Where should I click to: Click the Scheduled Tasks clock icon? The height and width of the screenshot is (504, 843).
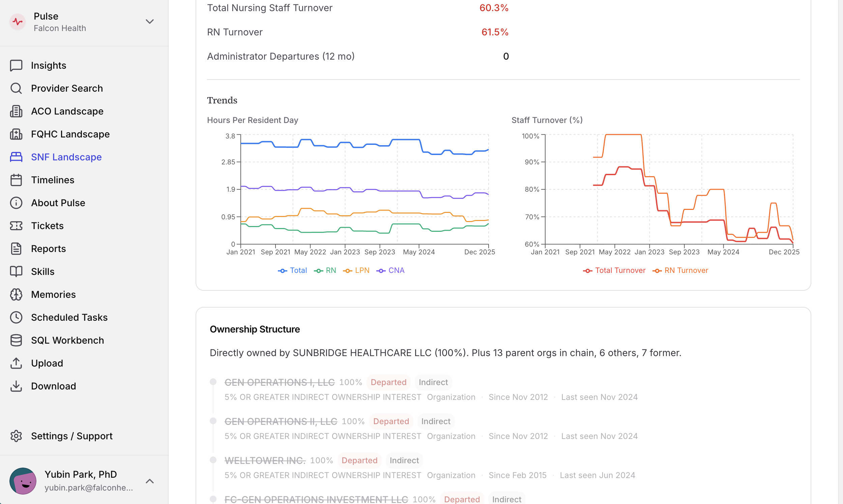tap(16, 318)
